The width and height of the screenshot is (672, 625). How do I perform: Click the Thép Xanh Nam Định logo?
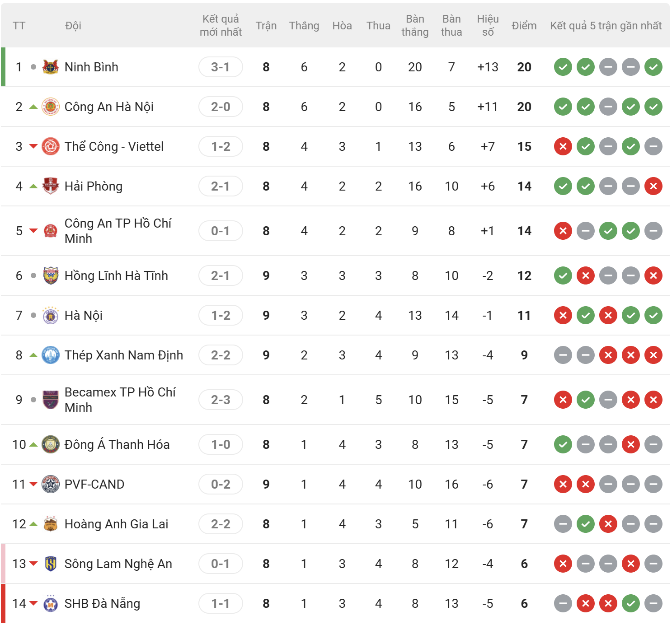(51, 355)
